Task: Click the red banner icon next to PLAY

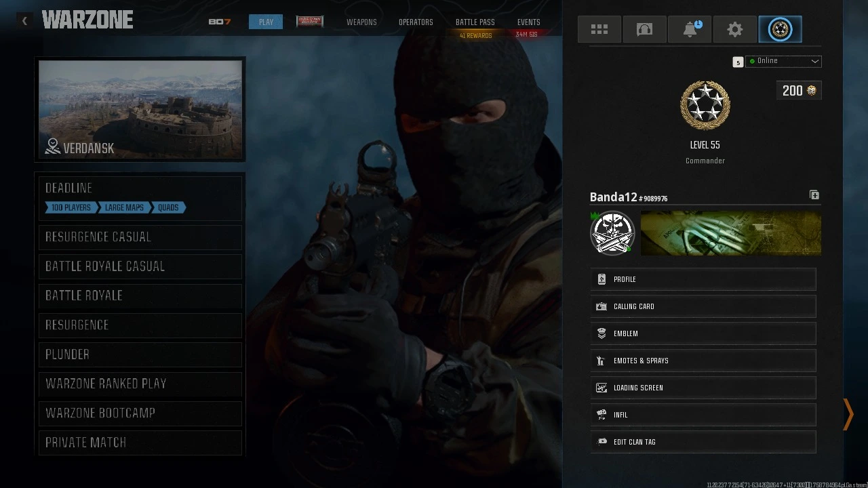Action: point(310,22)
